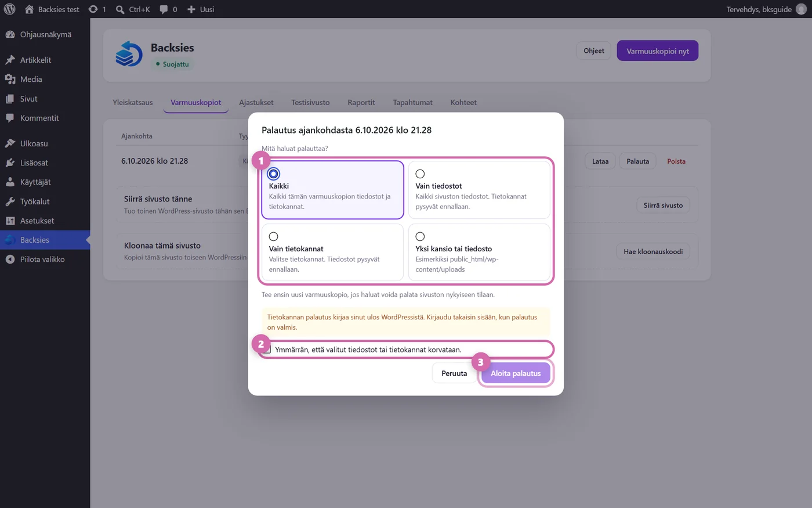The width and height of the screenshot is (812, 508).
Task: Open the user avatar in admin bar
Action: [x=801, y=9]
